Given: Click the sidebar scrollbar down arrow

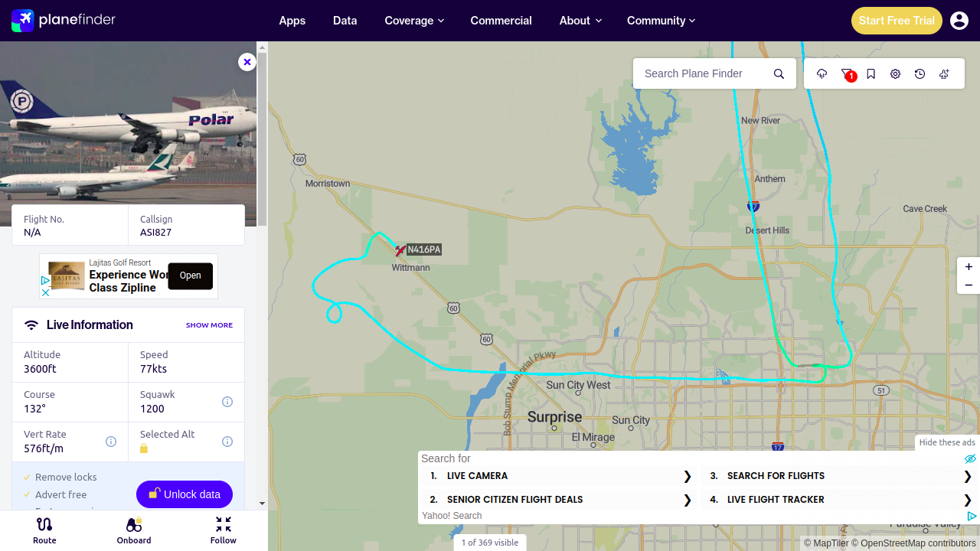Looking at the screenshot, I should click(262, 504).
